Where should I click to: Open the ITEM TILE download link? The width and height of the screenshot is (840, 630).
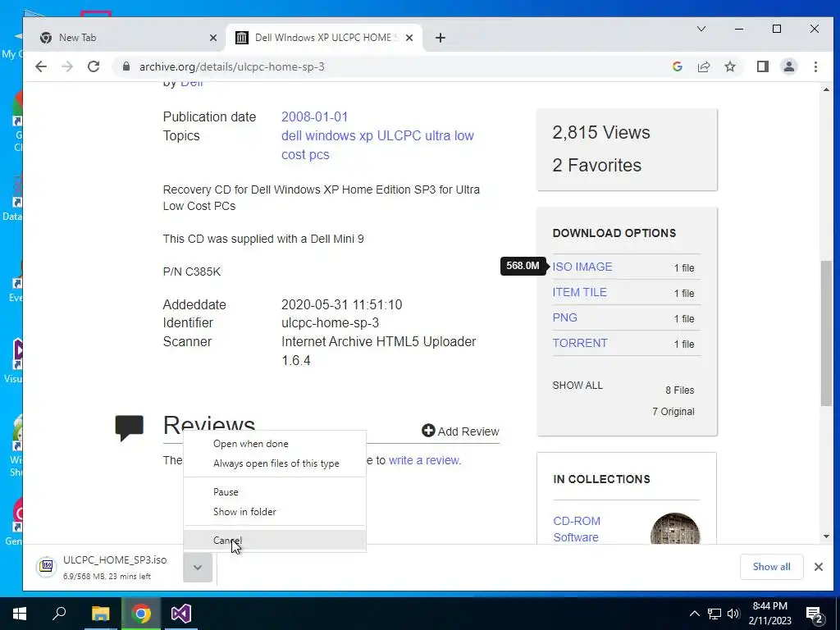coord(580,292)
